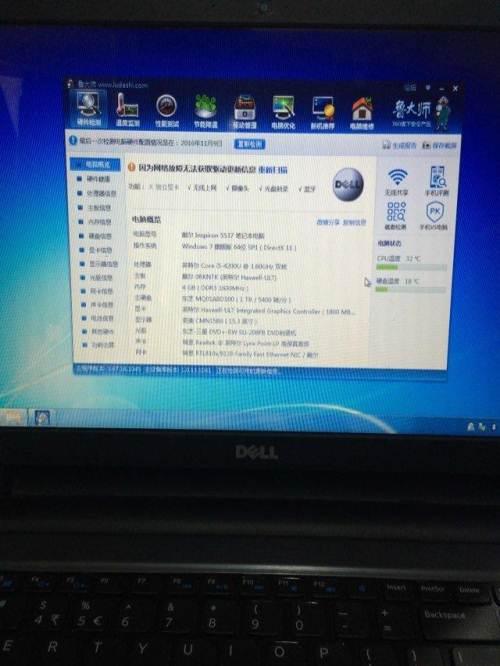500x666 pixels.
Task: Click the MQ01ABD100 hard disk line
Action: coord(237,299)
